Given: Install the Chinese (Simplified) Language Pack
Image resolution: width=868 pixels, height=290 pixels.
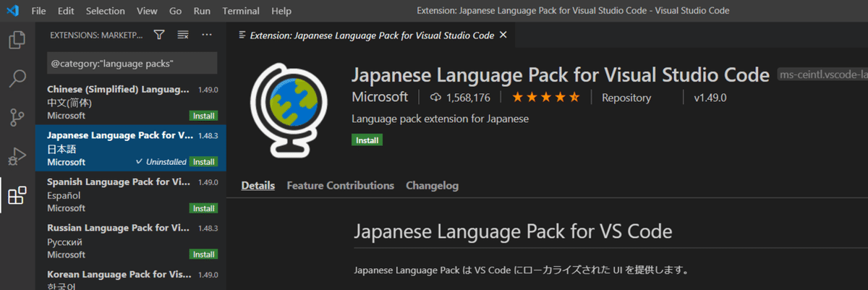Looking at the screenshot, I should pyautogui.click(x=203, y=116).
